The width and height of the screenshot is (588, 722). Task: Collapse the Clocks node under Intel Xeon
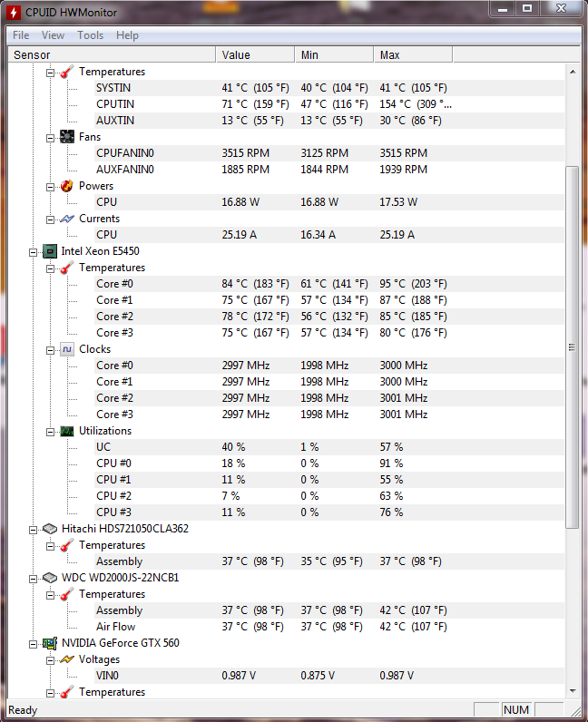pyautogui.click(x=51, y=349)
